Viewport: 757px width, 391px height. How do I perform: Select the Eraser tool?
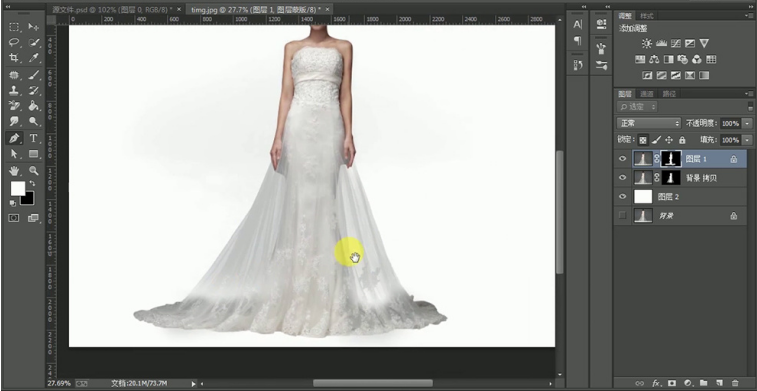[14, 106]
